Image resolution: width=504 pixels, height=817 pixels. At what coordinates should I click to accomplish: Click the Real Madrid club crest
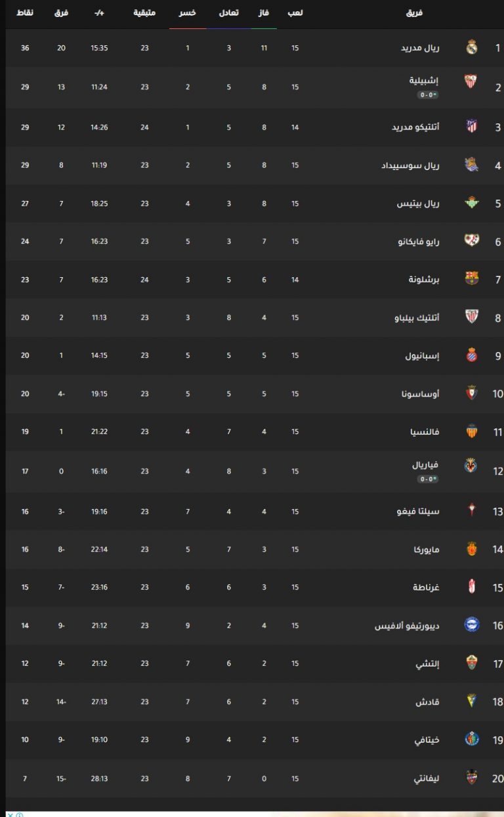(x=471, y=48)
